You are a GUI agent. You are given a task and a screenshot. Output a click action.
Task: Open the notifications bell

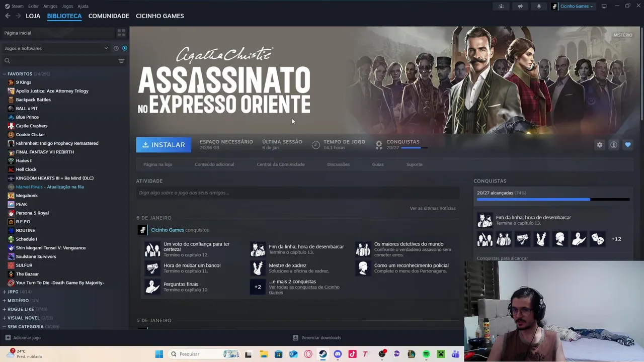(x=538, y=6)
